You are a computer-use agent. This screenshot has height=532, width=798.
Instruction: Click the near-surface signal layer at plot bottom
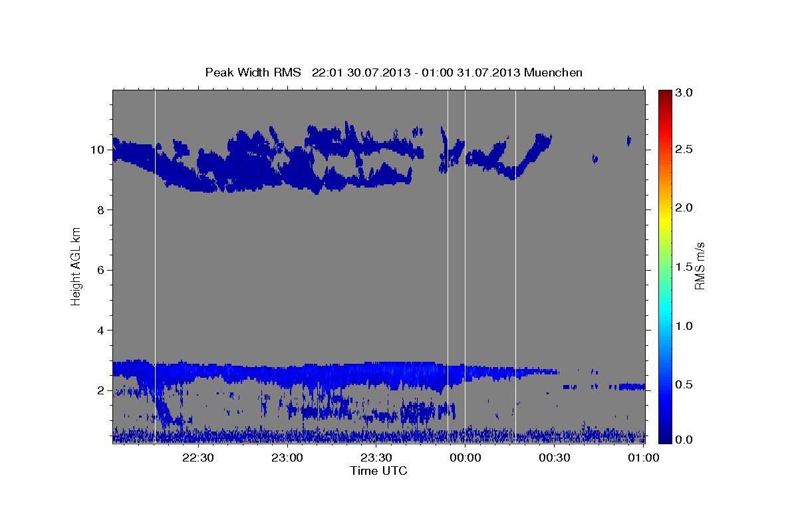click(x=378, y=436)
